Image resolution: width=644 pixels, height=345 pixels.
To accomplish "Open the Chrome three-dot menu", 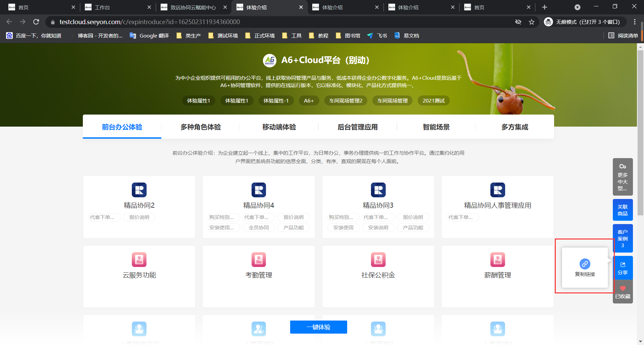I will pos(635,22).
